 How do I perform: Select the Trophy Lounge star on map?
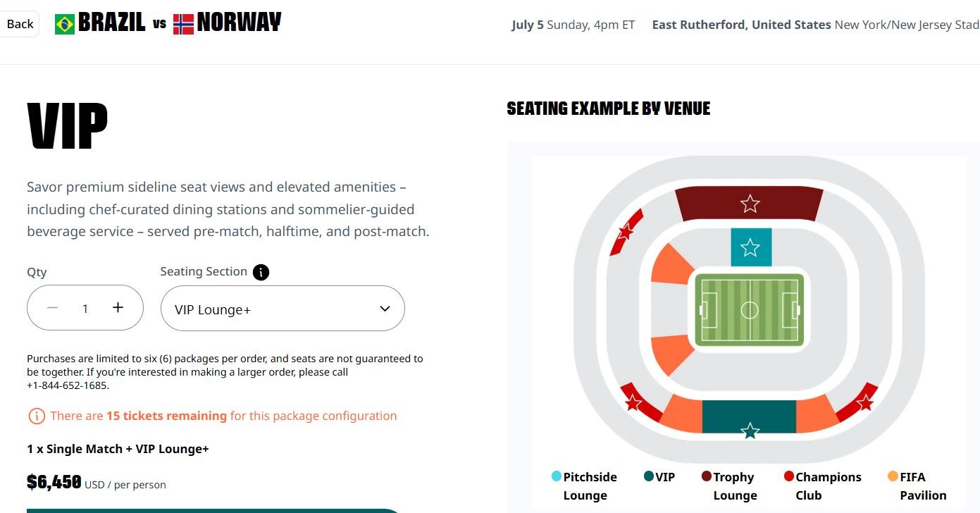coord(750,204)
